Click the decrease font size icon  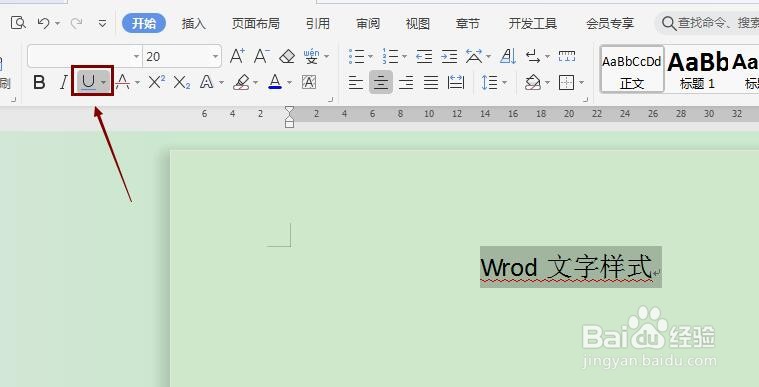click(262, 56)
